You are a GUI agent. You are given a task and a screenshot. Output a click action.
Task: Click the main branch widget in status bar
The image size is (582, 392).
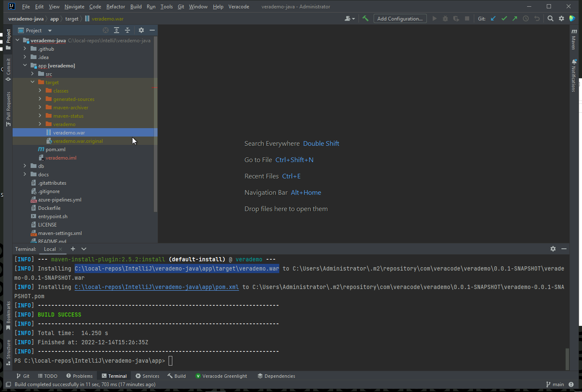(555, 384)
